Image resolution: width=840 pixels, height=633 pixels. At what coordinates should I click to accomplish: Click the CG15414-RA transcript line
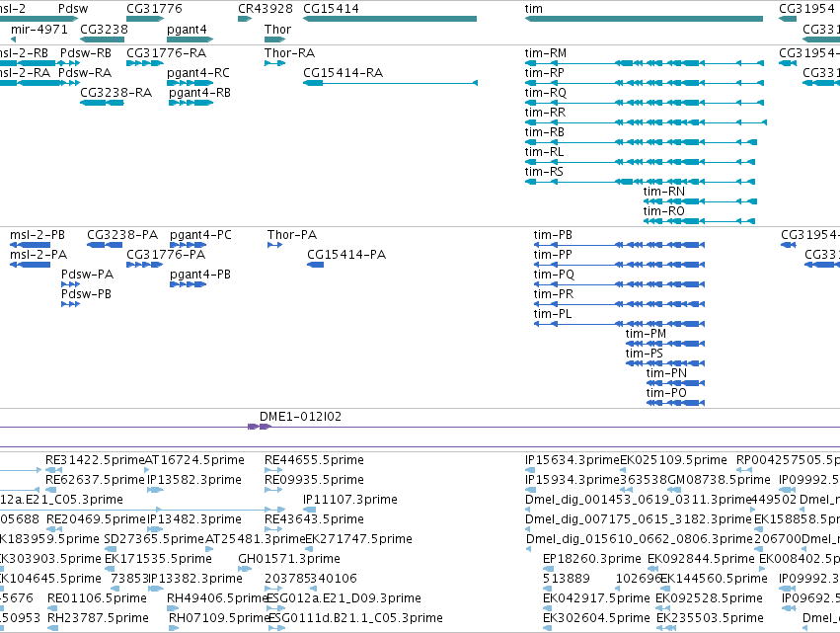(x=391, y=83)
